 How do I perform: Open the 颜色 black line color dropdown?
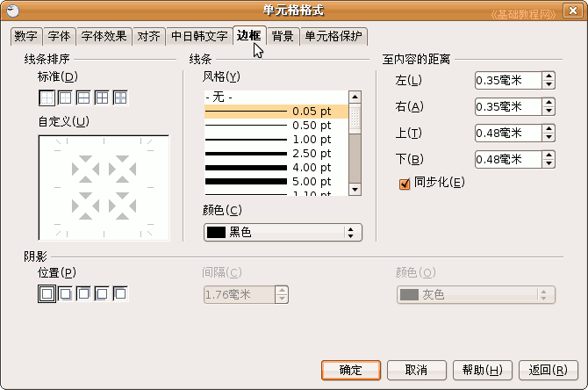tap(283, 233)
